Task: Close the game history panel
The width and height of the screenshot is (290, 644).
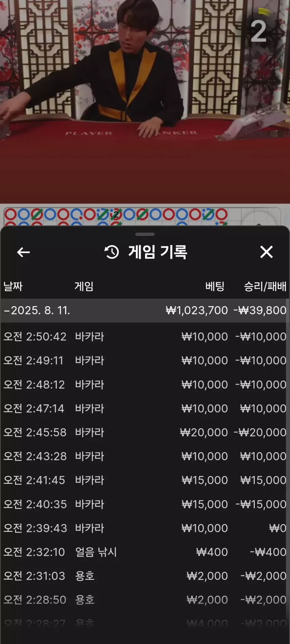Action: 266,252
